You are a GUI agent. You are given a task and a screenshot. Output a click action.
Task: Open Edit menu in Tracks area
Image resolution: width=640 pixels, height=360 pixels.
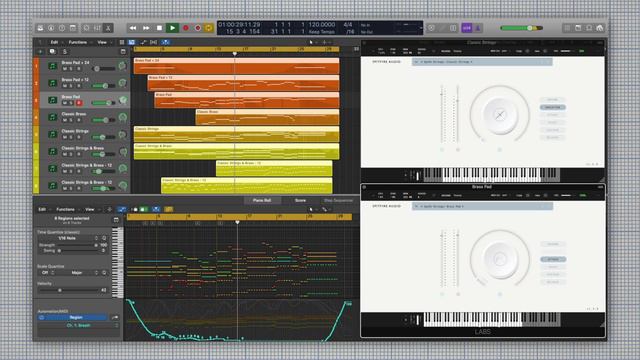(x=54, y=42)
